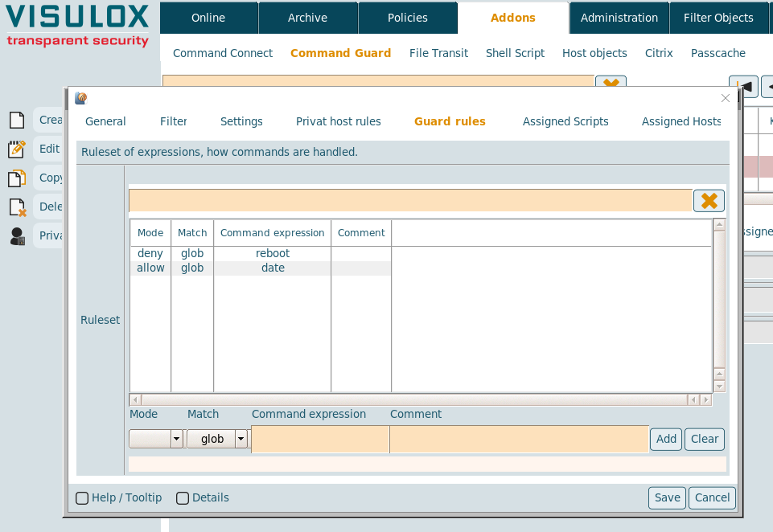Toggle the Details checkbox
Screen dimensions: 773x532
(183, 498)
